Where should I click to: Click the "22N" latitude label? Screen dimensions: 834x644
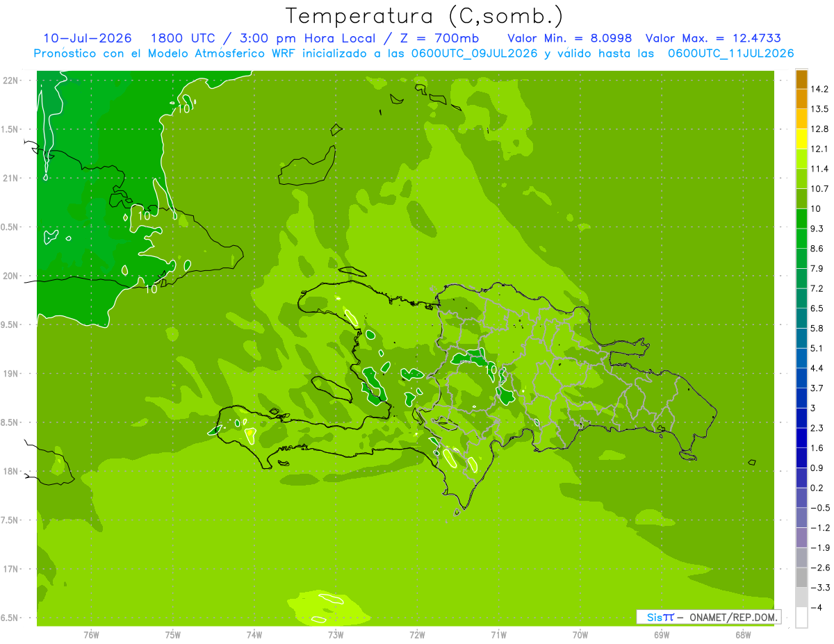(x=10, y=81)
